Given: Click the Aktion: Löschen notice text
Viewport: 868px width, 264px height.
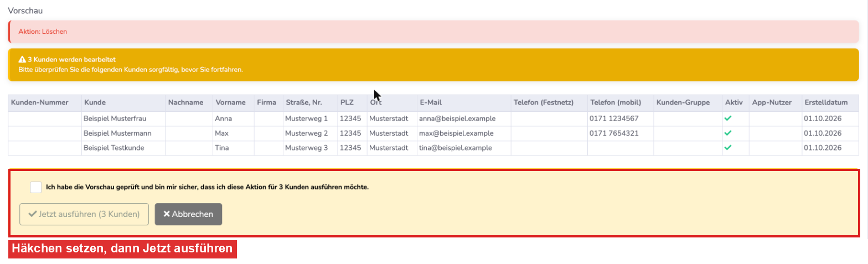Looking at the screenshot, I should pos(43,32).
